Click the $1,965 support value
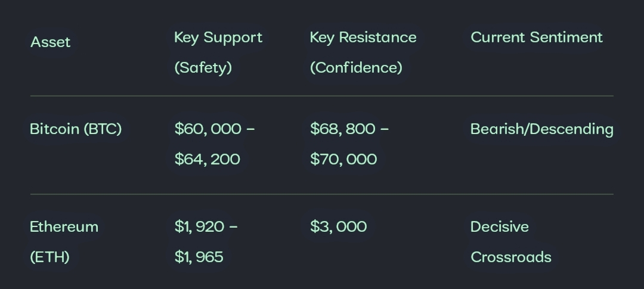 click(199, 257)
